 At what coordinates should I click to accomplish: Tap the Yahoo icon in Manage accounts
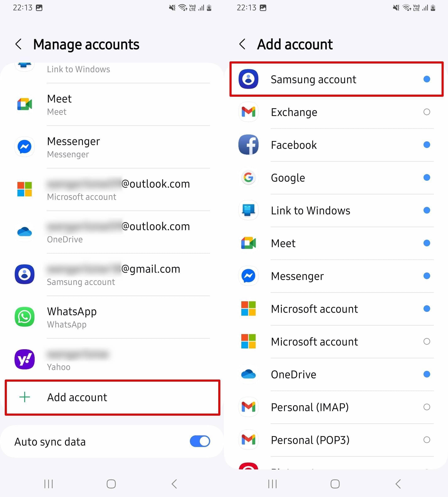pos(25,359)
